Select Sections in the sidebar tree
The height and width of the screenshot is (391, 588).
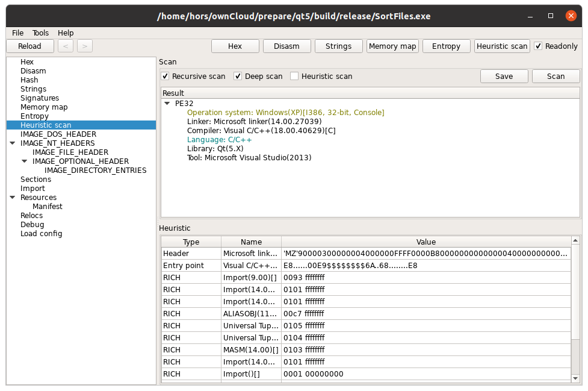36,180
